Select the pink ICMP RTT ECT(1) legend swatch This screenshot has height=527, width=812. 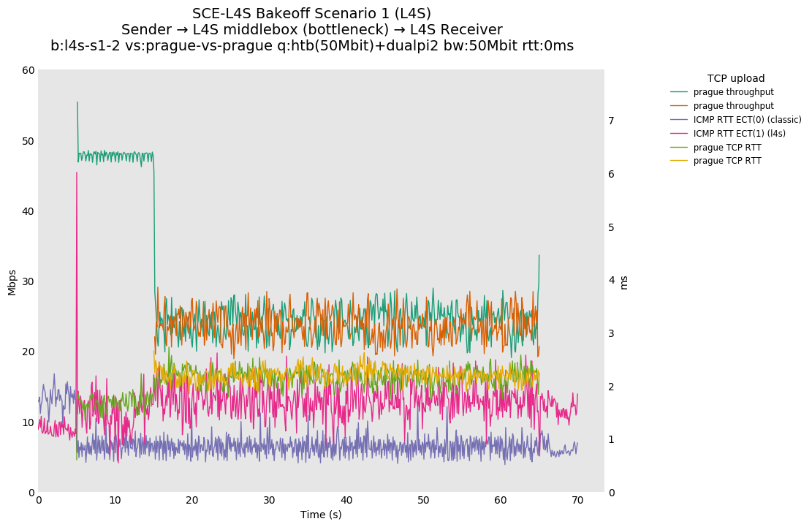pos(678,134)
